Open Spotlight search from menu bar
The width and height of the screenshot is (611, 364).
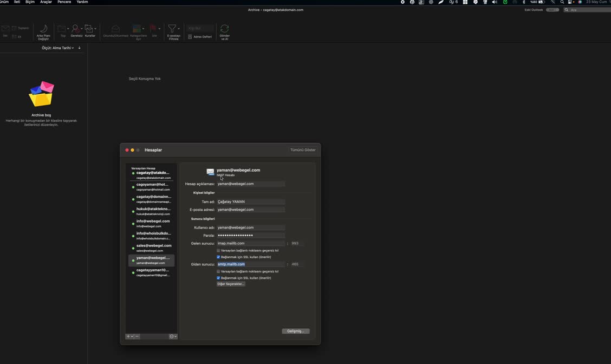click(561, 2)
